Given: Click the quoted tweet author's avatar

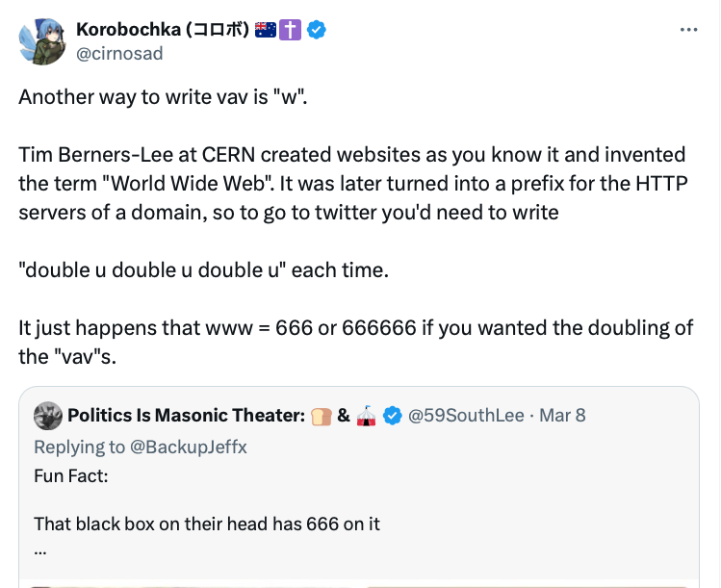Looking at the screenshot, I should click(47, 416).
